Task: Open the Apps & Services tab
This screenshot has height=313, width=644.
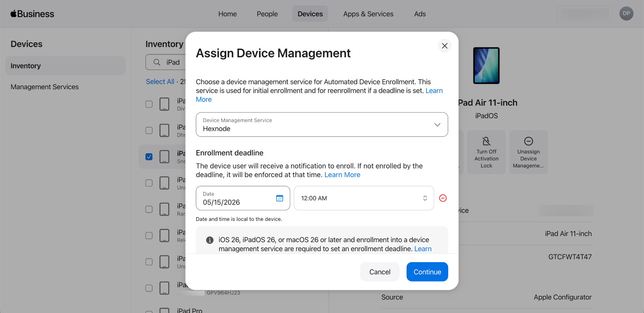Action: click(x=368, y=14)
